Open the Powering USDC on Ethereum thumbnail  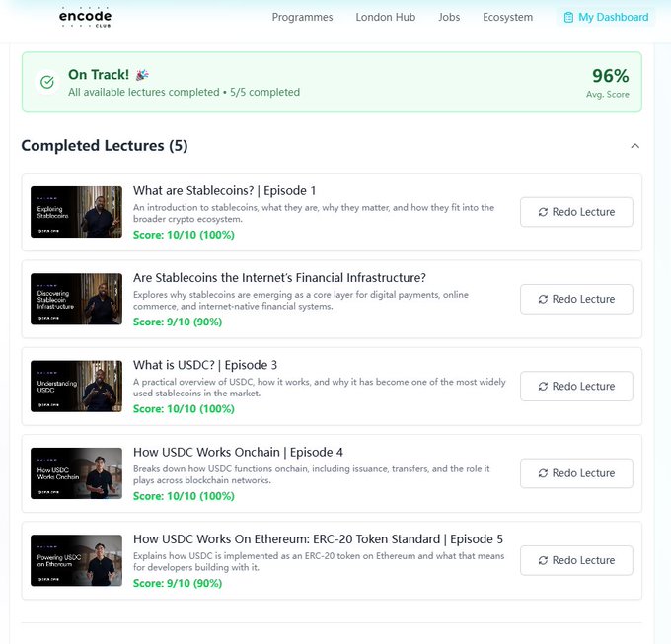[x=76, y=560]
